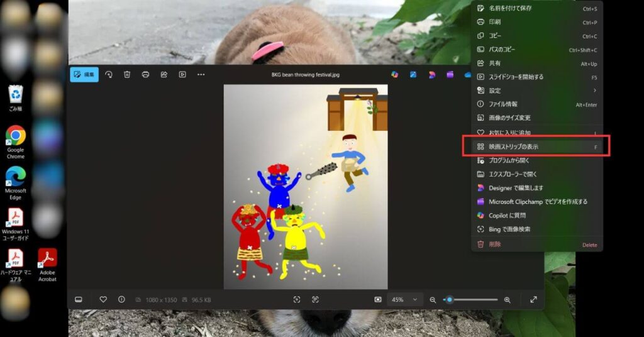
Task: Open the three-dots more options menu
Action: [201, 74]
